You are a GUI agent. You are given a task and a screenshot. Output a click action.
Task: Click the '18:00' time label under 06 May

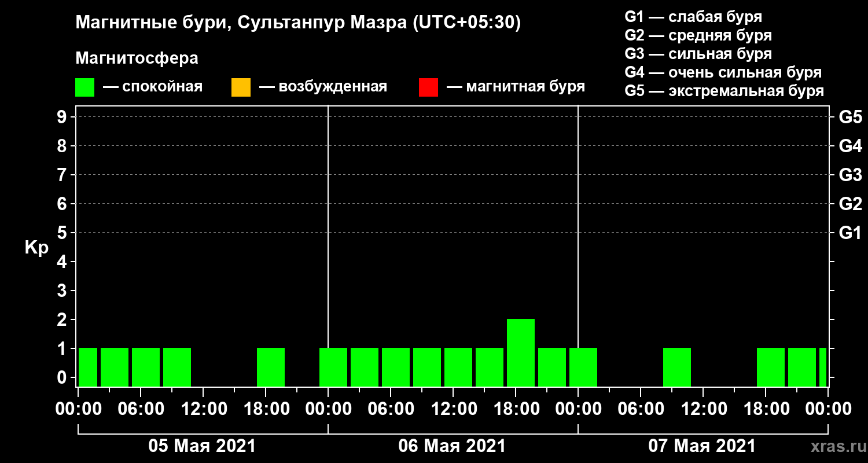point(516,409)
